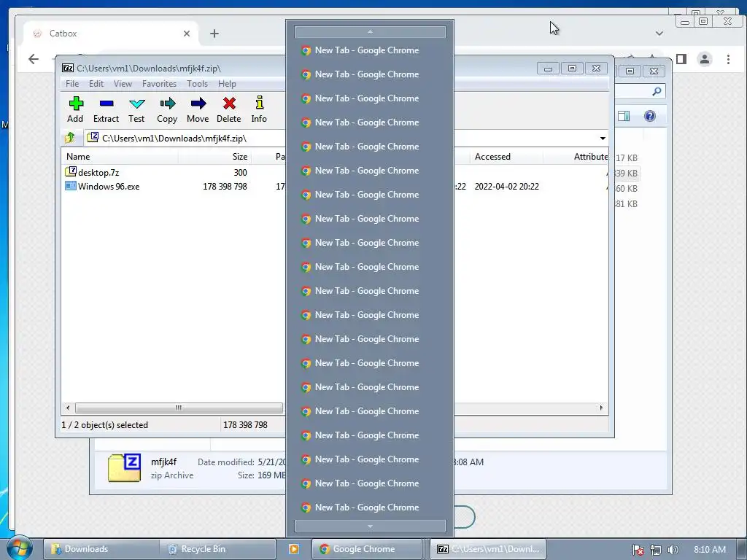This screenshot has height=560, width=747.
Task: Open the Chrome profile avatar icon
Action: (705, 59)
